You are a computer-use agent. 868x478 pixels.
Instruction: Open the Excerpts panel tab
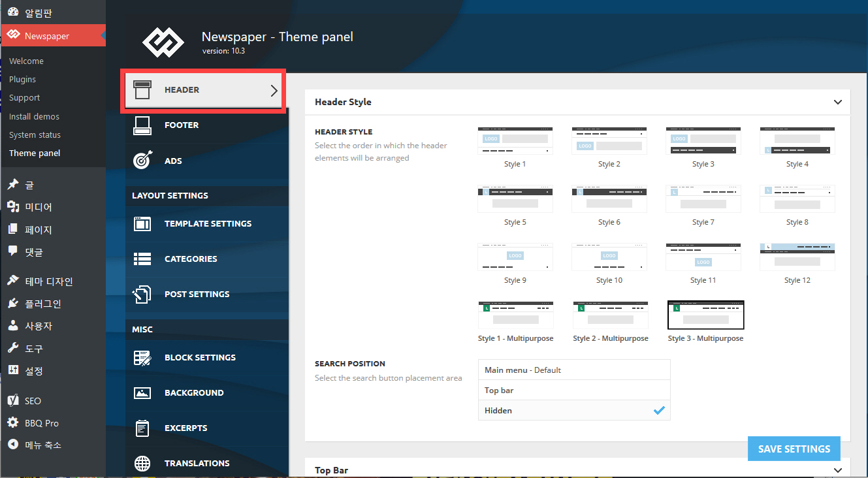point(207,428)
